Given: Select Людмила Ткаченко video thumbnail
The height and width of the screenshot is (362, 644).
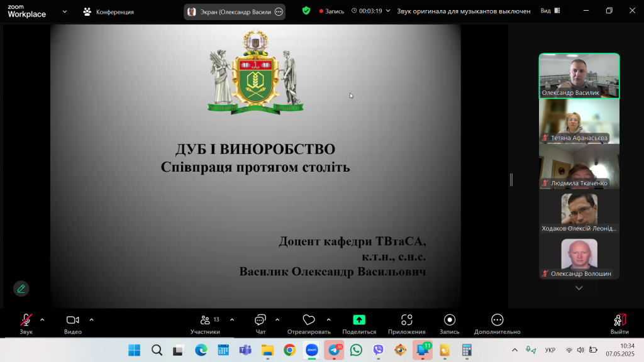Looking at the screenshot, I should 579,166.
